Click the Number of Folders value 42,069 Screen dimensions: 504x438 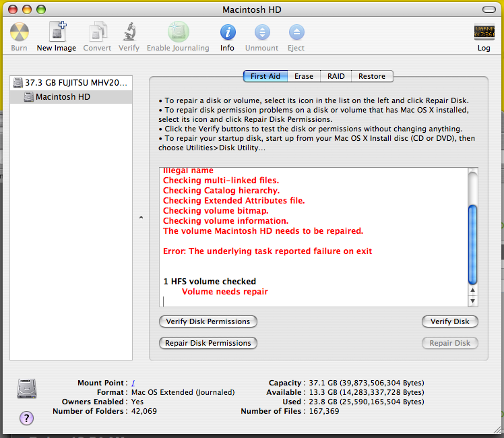144,411
